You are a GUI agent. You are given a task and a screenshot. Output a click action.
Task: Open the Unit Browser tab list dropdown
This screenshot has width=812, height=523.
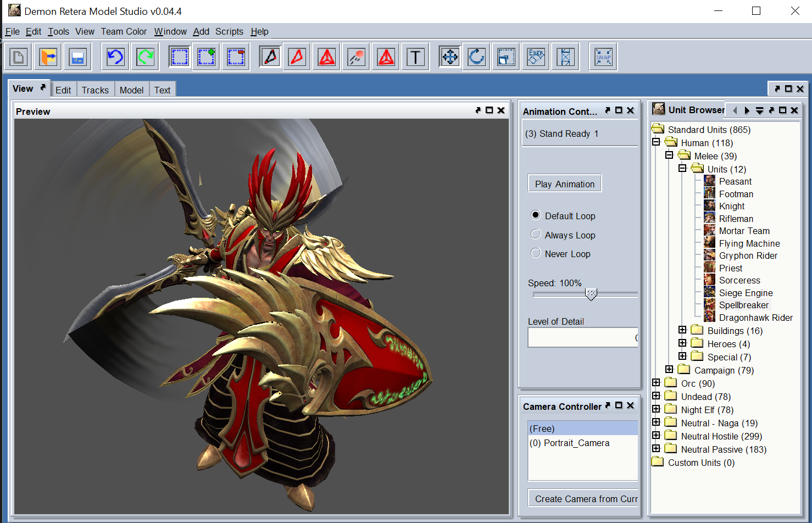(759, 110)
